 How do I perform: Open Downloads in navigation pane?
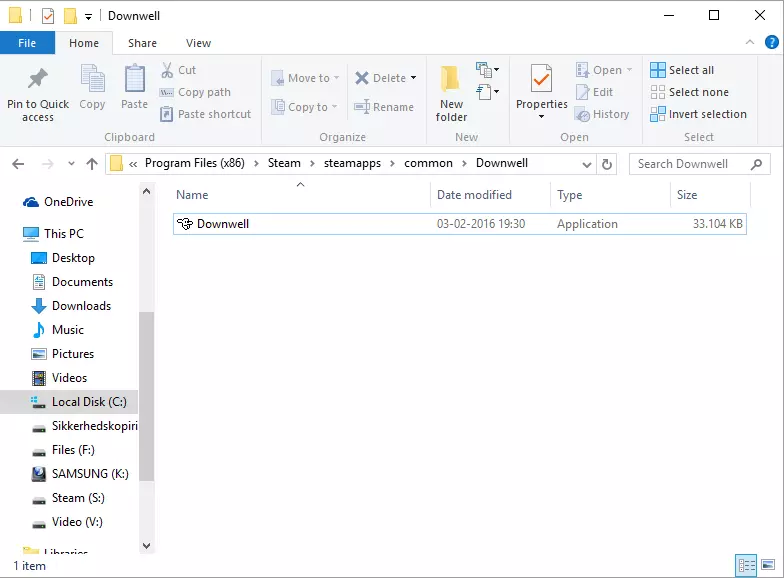point(71,306)
